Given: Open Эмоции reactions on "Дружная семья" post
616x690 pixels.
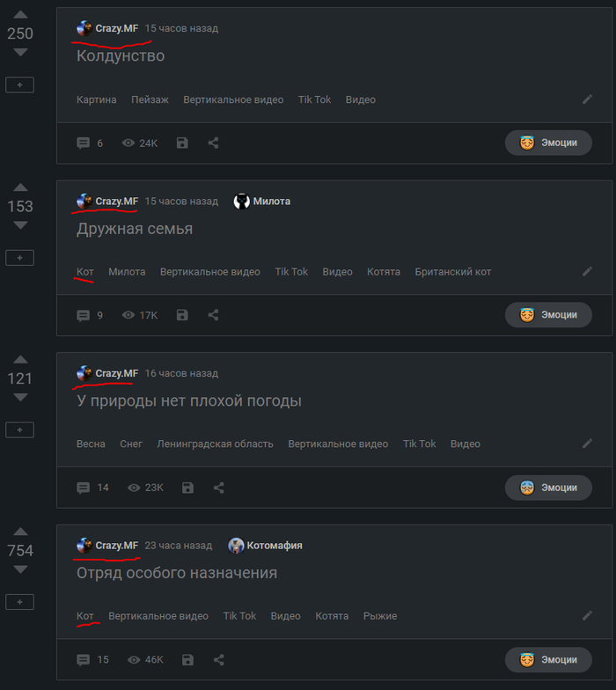Looking at the screenshot, I should click(548, 315).
